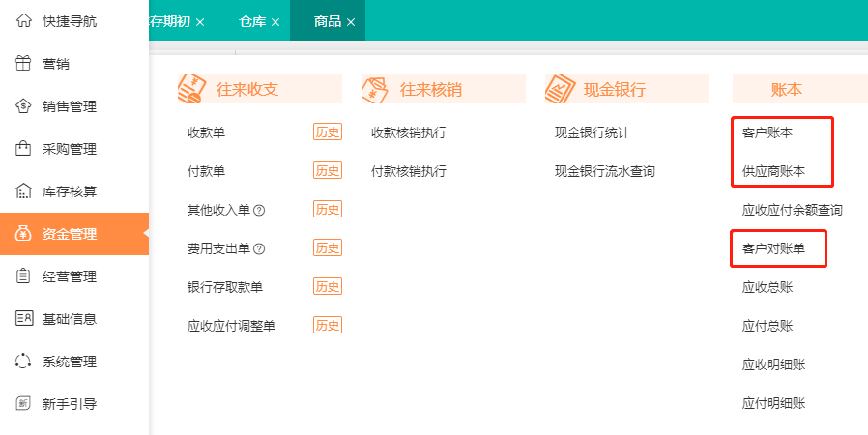Image resolution: width=868 pixels, height=435 pixels.
Task: Click the 库存核算 warehouse icon
Action: tap(24, 191)
